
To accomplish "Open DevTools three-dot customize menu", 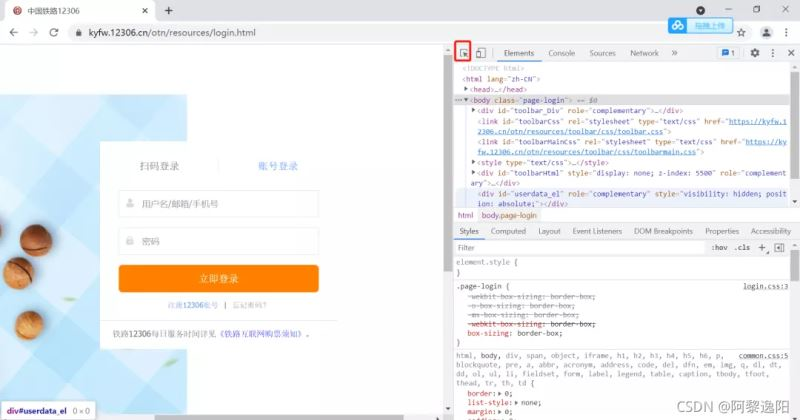I will coord(773,53).
